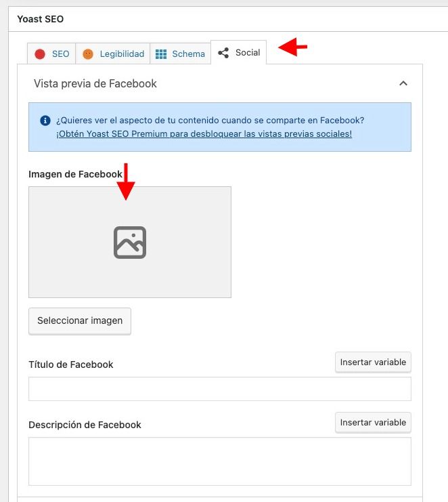Click the Schema grid icon
The width and height of the screenshot is (448, 502).
coord(161,54)
